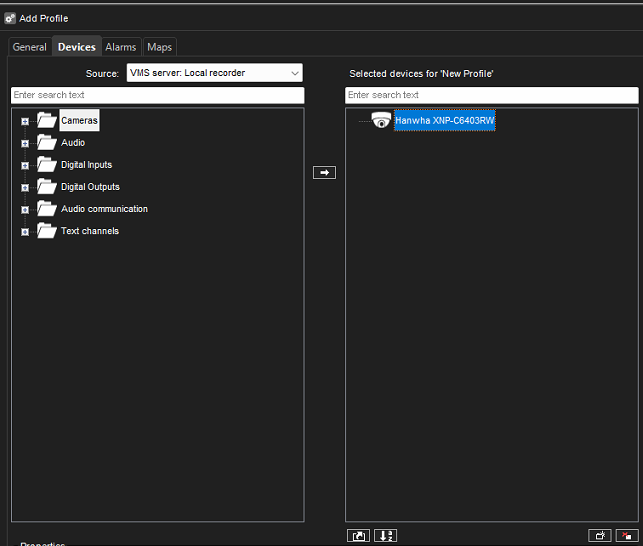Click the remove device red X button
Viewport: 643px width, 546px height.
[627, 536]
